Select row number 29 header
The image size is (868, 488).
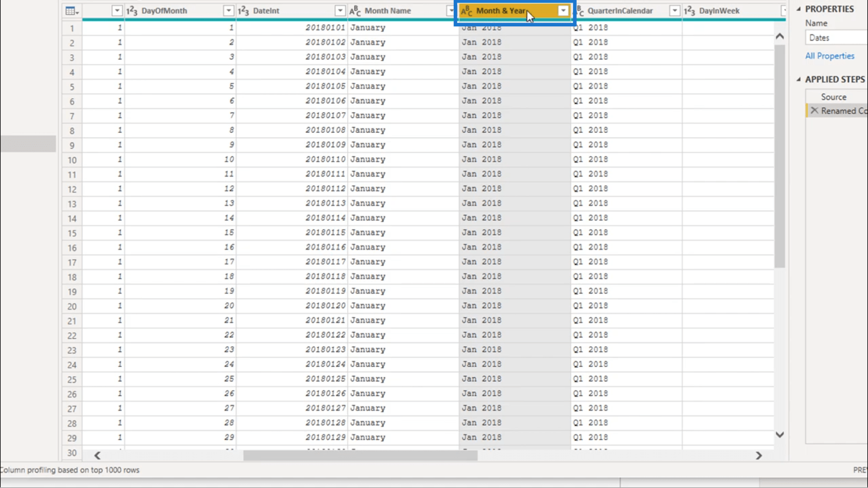click(x=72, y=438)
